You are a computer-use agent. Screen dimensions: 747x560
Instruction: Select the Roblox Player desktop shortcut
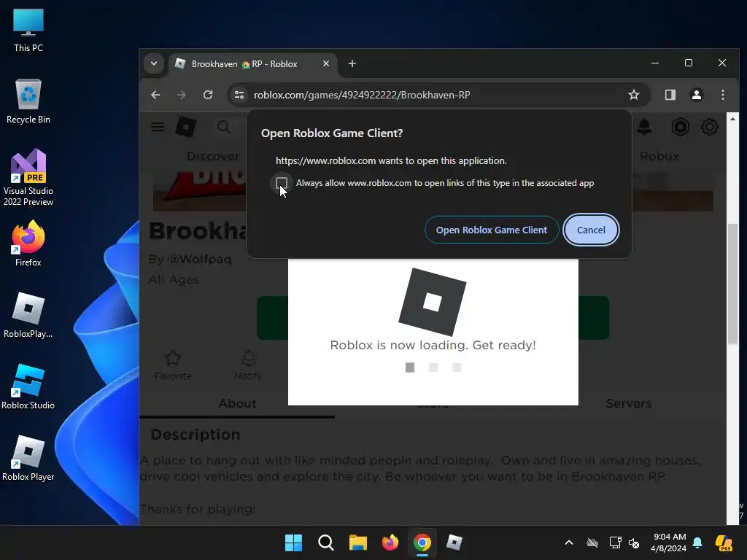[x=28, y=458]
